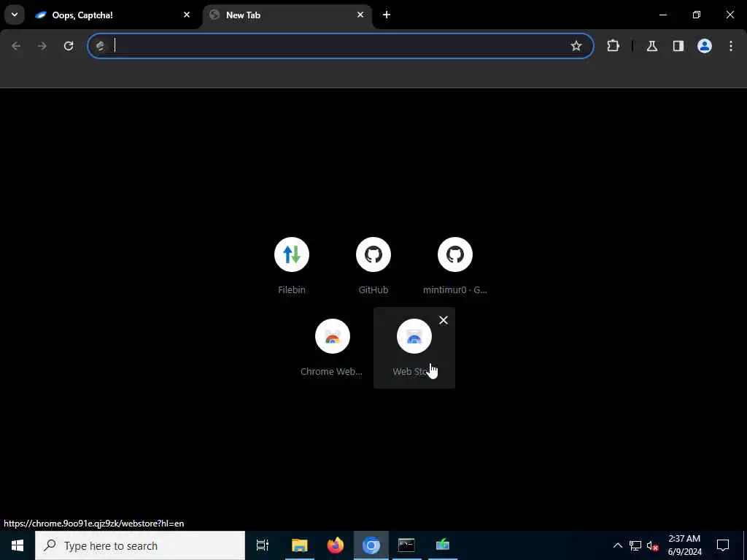Image resolution: width=747 pixels, height=560 pixels.
Task: Open the Chrome Web... shortcut
Action: tap(333, 348)
